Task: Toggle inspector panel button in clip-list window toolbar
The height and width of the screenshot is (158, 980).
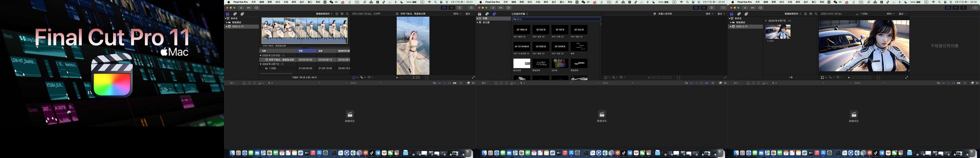Action: (460, 8)
